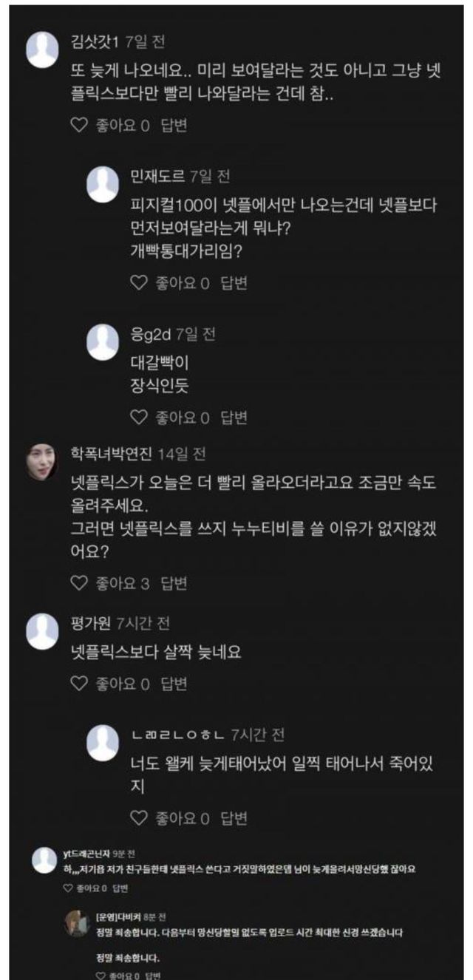This screenshot has height=980, width=473.
Task: Click 답변 under 민재도르's reply
Action: click(234, 283)
